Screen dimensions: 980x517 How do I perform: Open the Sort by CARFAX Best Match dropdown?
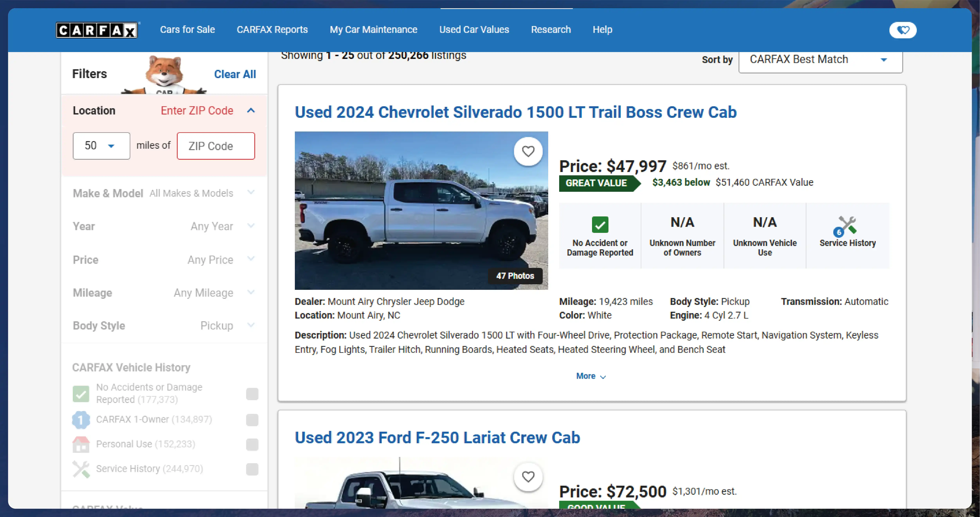821,60
